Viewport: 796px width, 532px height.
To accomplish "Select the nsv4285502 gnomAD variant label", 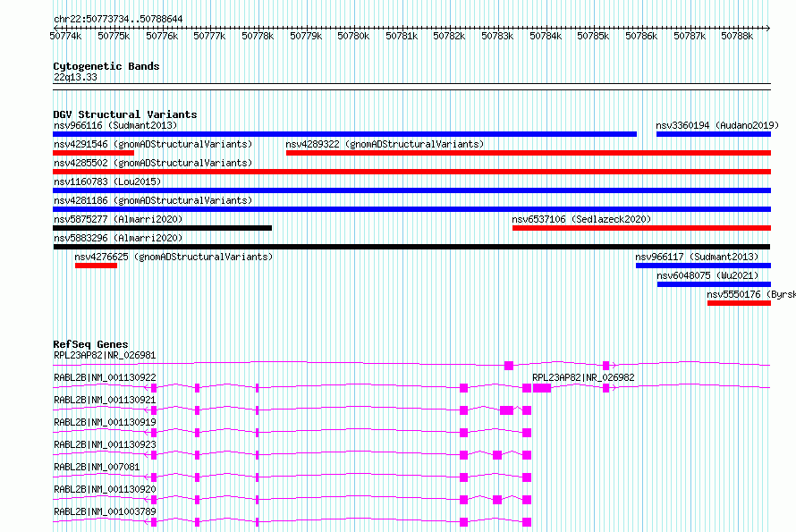I will (x=153, y=163).
